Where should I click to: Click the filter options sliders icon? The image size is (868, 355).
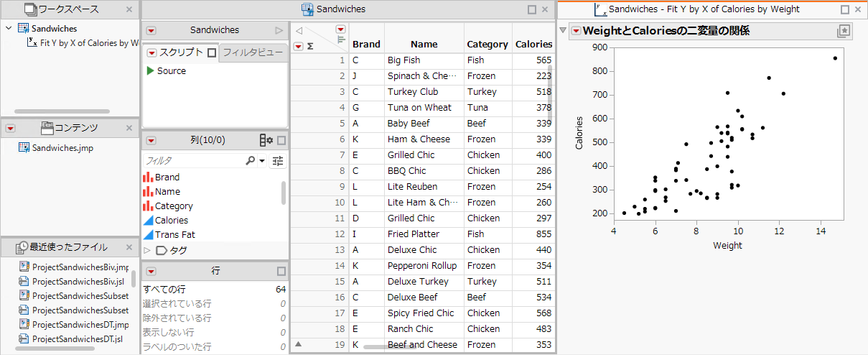(x=278, y=161)
